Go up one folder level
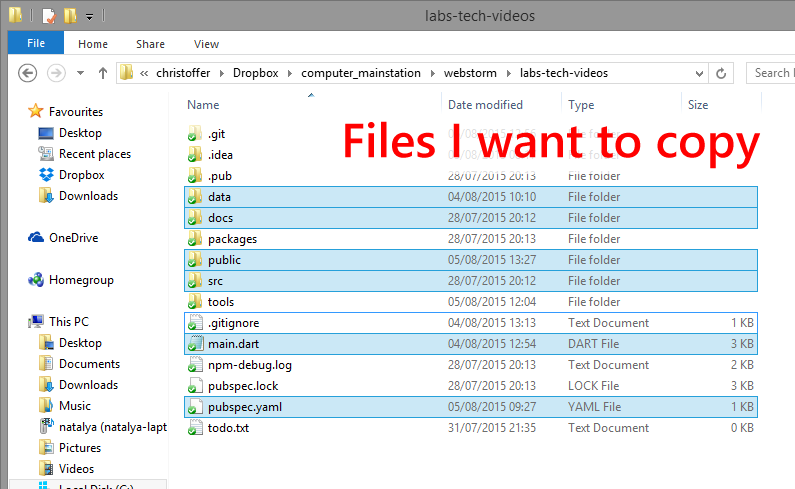795x489 pixels. (x=103, y=73)
